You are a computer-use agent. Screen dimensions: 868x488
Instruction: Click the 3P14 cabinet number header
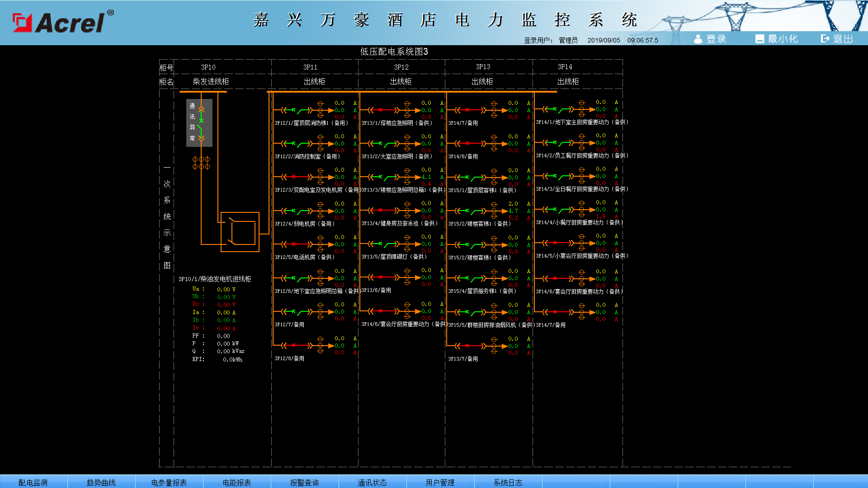coord(565,66)
